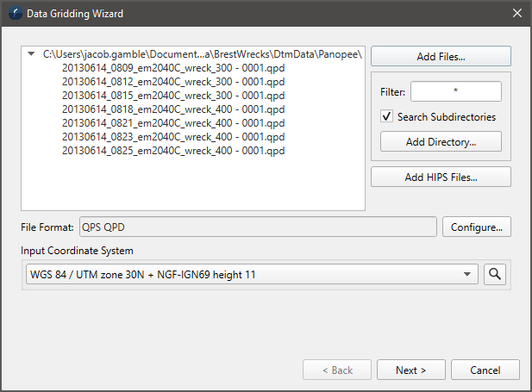Screen dimensions: 532x392
Task: Select file 20130614_0823_em2040C_wreck_400 - 0001.qpd
Action: pos(173,136)
